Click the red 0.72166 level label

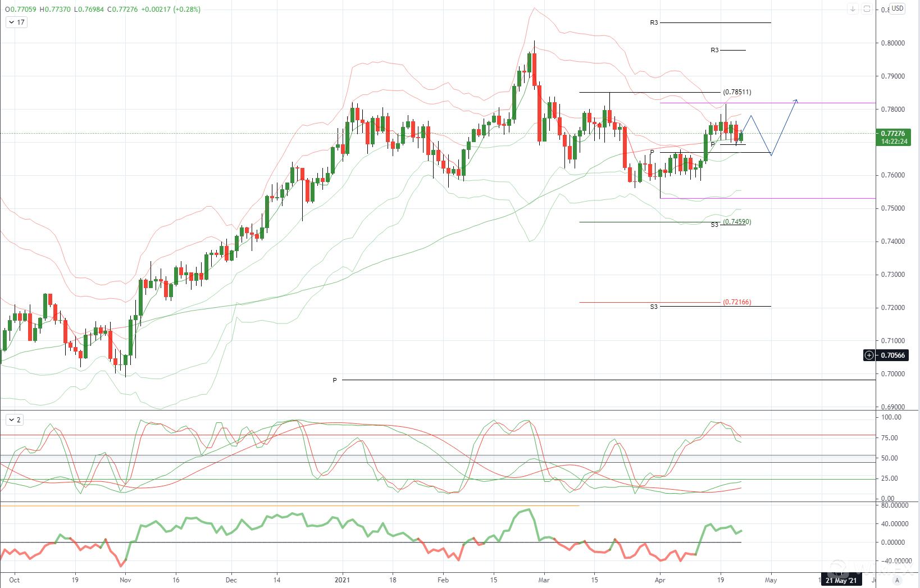click(x=737, y=302)
